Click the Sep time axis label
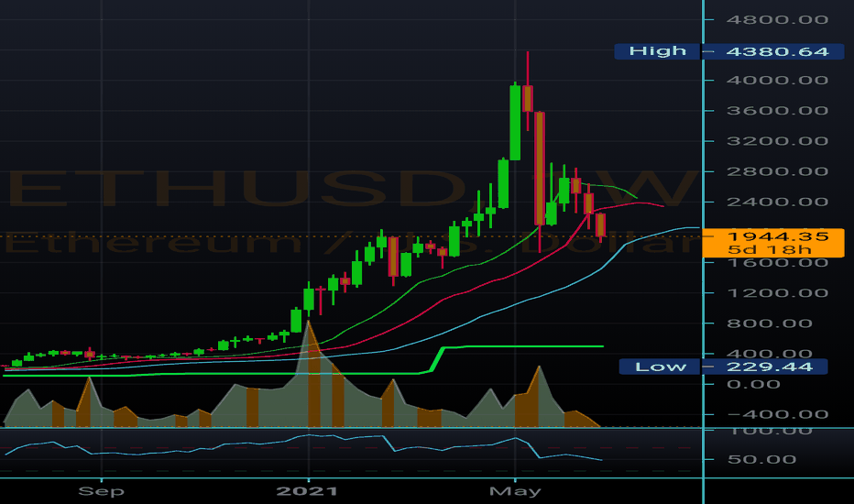The image size is (854, 504). (x=102, y=491)
